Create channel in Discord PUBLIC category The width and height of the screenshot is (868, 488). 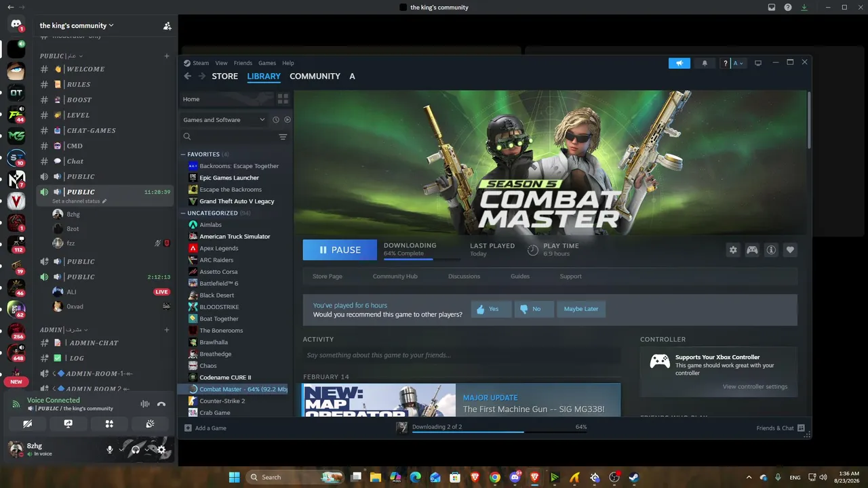167,56
